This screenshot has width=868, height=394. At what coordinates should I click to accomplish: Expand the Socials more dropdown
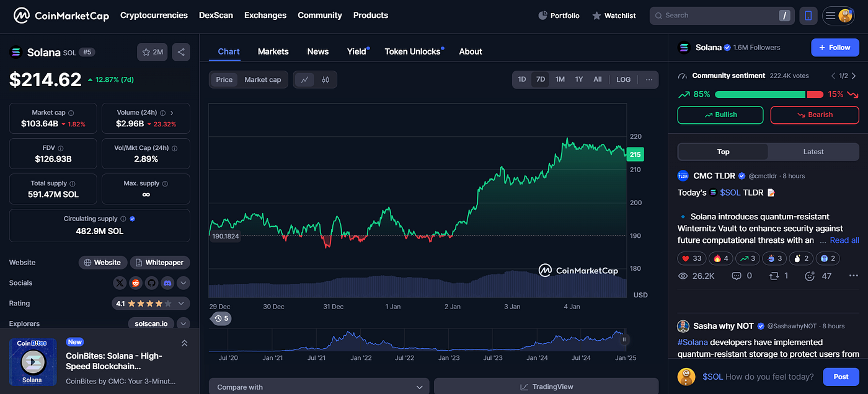point(184,283)
